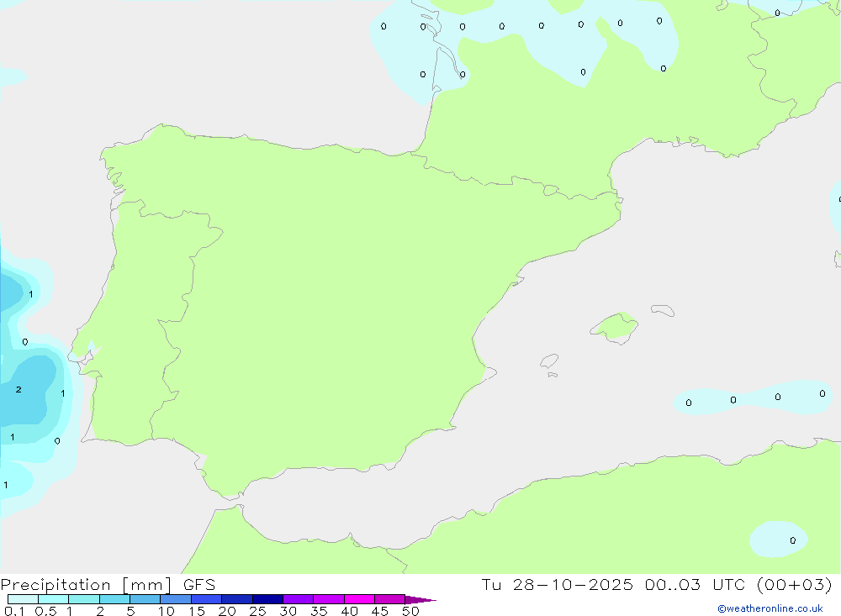Click the above-50 arrow tip of legend

(x=420, y=599)
